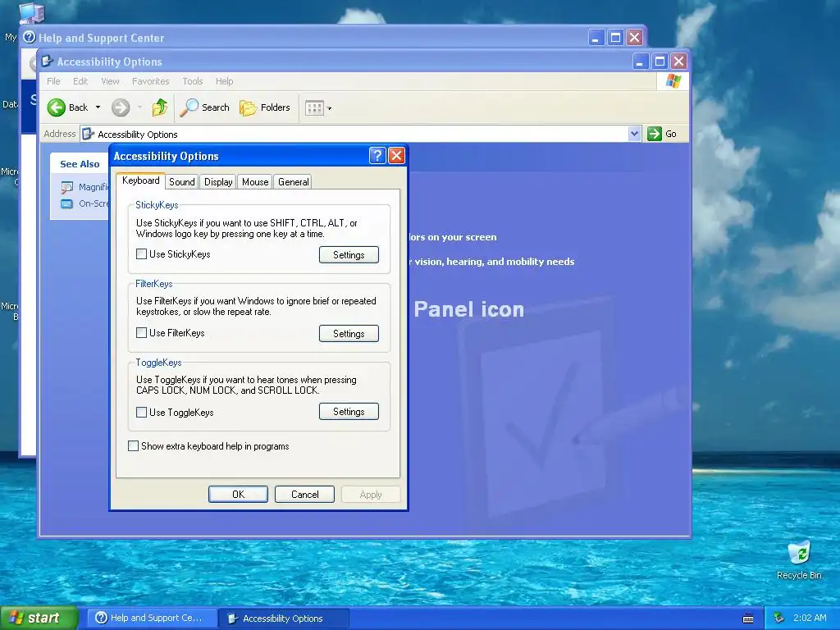Open ToggleKeys Settings button
The width and height of the screenshot is (840, 630).
(349, 412)
